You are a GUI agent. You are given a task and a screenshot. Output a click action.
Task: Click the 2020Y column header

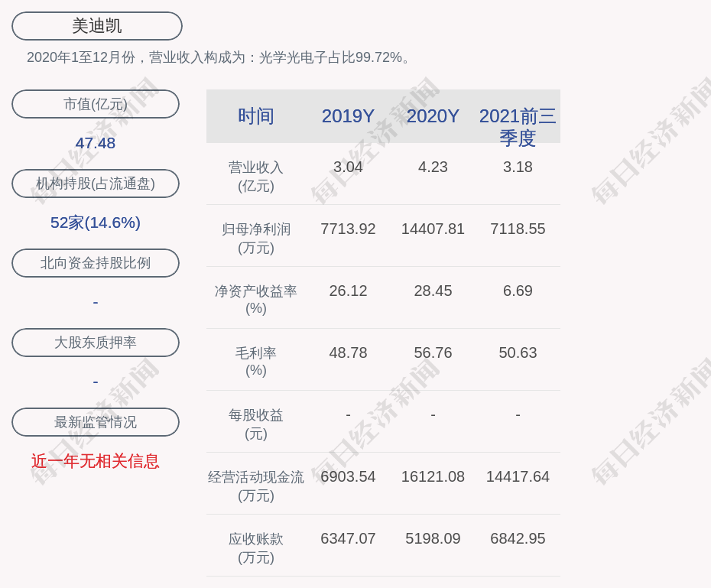(x=433, y=116)
